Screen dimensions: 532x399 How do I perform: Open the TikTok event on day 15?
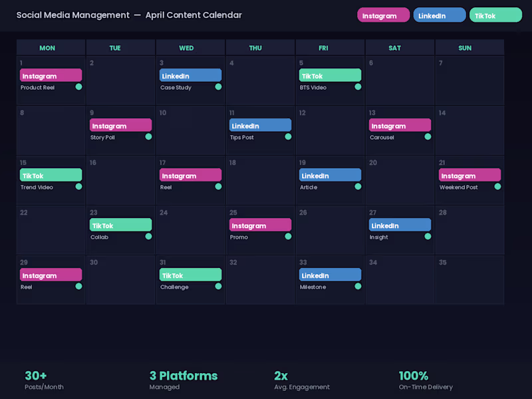[x=51, y=175]
